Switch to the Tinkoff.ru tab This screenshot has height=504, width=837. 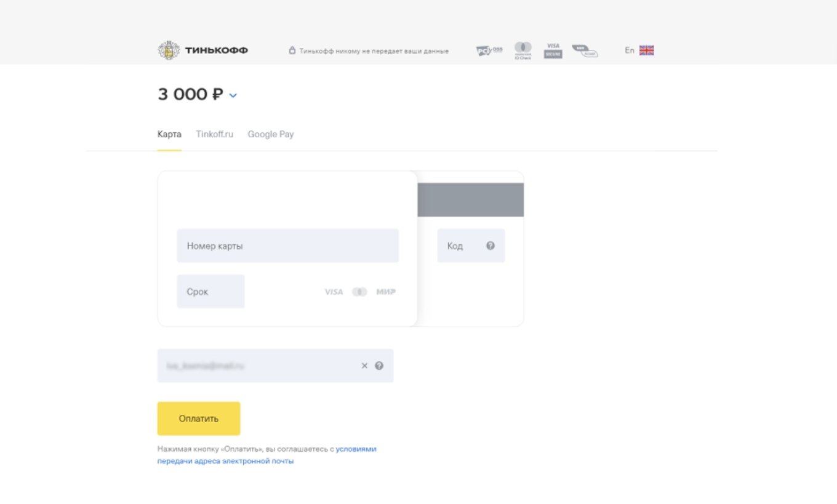click(x=215, y=134)
